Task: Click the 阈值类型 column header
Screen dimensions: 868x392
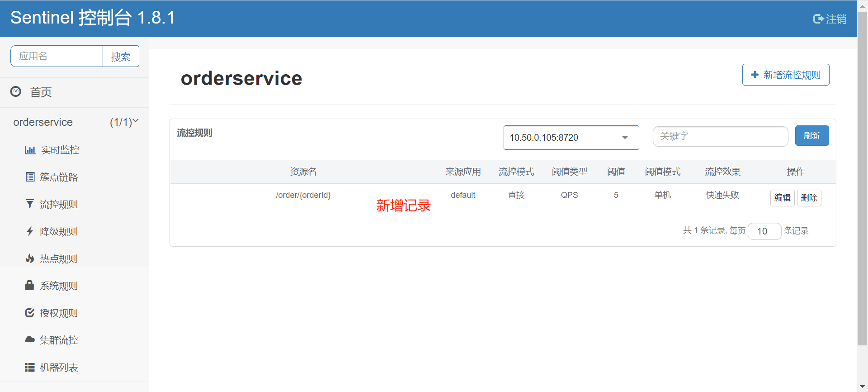Action: 570,172
